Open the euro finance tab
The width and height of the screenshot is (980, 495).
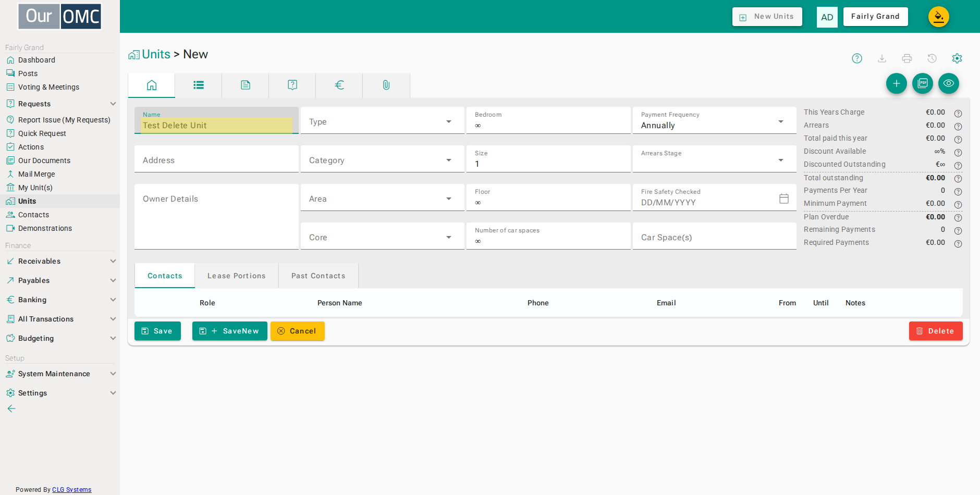coord(339,85)
